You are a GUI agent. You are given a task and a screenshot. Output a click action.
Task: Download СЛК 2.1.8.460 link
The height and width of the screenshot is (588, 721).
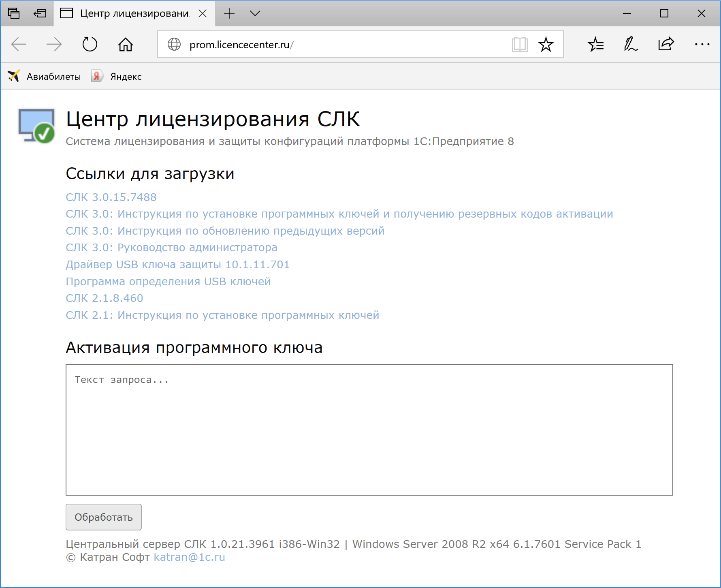click(105, 298)
